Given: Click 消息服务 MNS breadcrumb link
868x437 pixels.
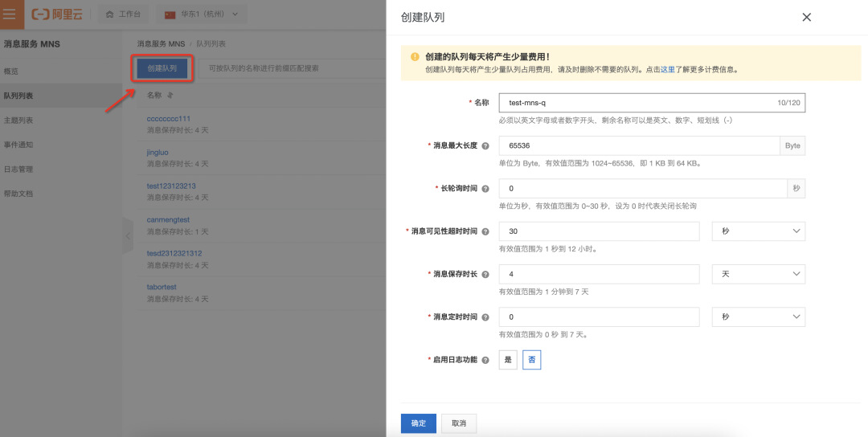Looking at the screenshot, I should pyautogui.click(x=161, y=43).
